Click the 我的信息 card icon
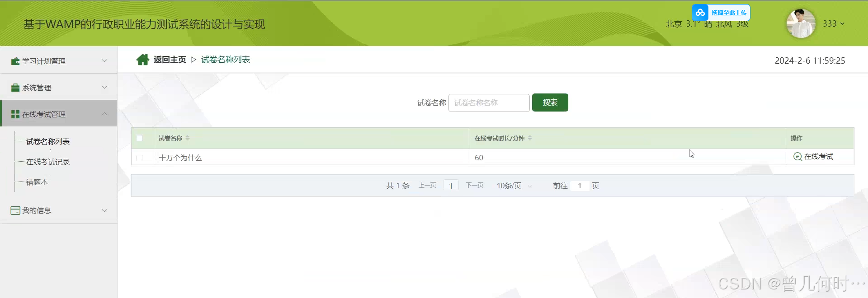 (x=15, y=210)
